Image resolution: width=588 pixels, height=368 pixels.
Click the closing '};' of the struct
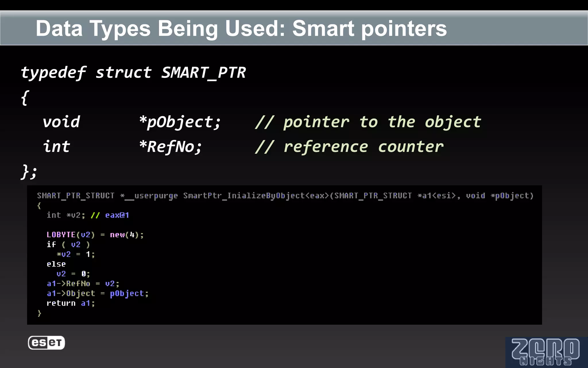pyautogui.click(x=29, y=172)
